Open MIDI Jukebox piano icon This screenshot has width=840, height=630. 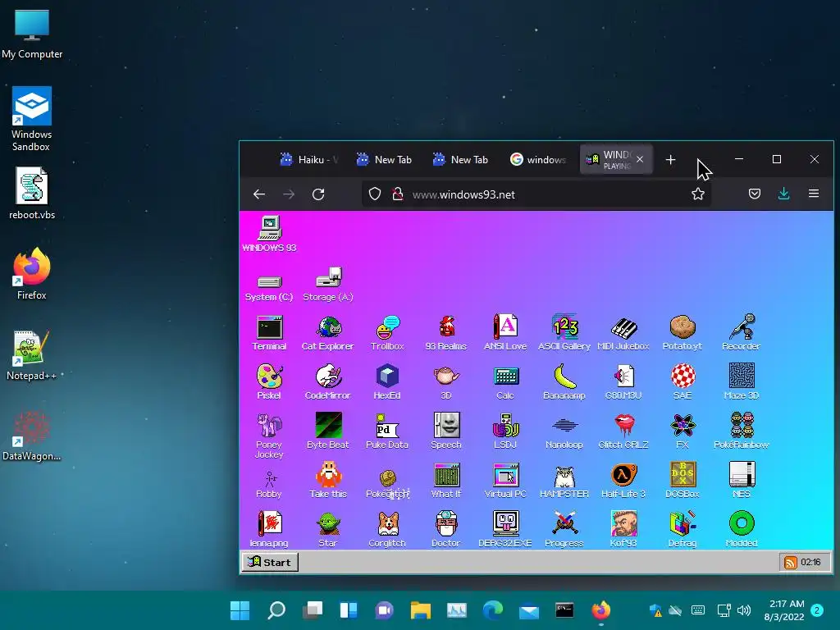[623, 333]
